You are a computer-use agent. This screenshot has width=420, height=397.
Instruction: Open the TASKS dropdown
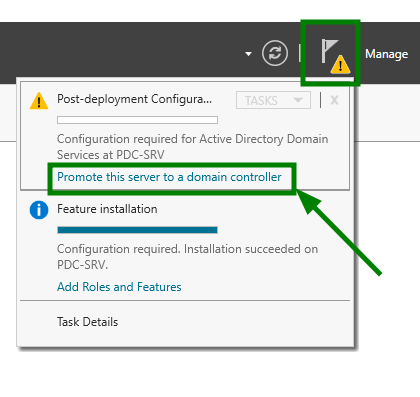tap(273, 100)
